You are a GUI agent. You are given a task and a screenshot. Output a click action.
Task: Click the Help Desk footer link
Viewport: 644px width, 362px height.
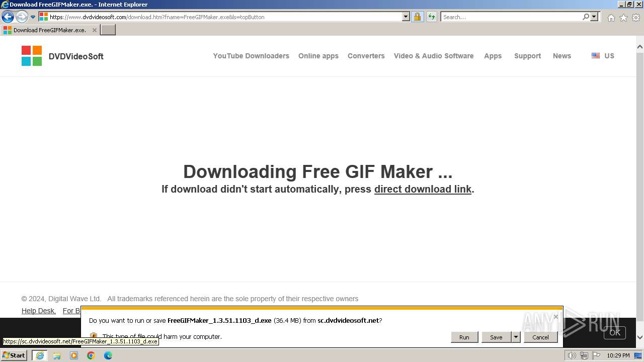pos(38,311)
